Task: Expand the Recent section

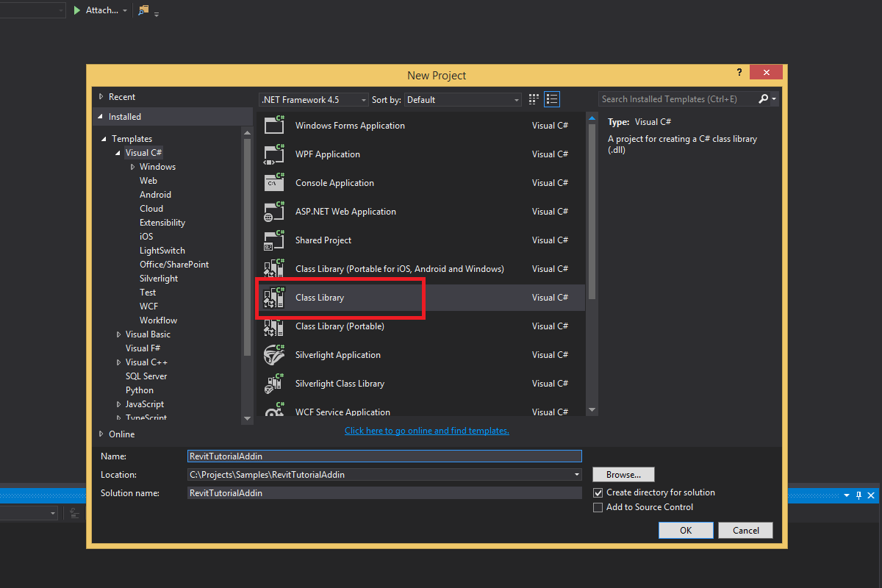Action: [101, 97]
